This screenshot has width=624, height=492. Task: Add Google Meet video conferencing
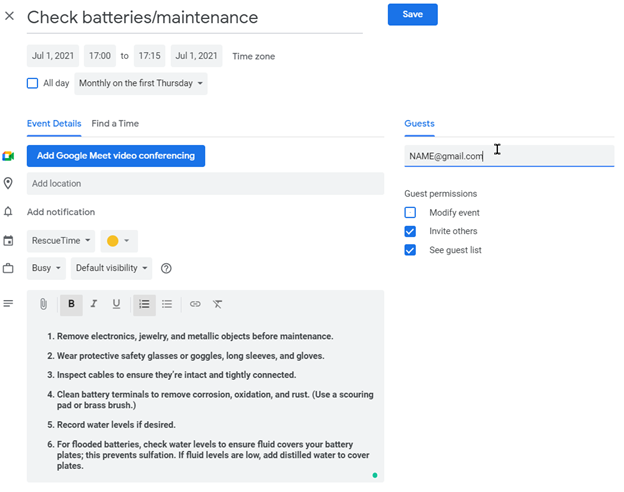(x=115, y=156)
